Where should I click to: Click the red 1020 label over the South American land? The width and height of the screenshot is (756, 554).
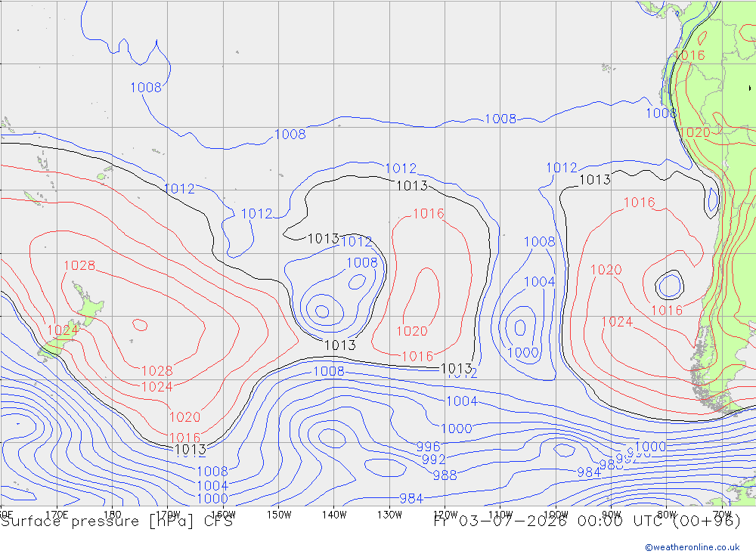(x=695, y=132)
